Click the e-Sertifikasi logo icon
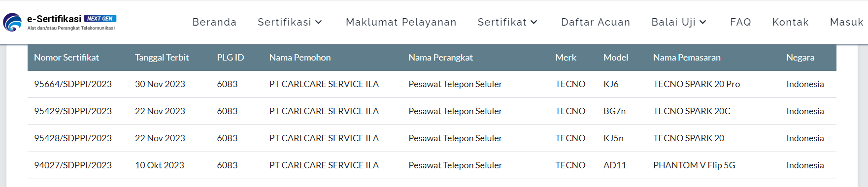The width and height of the screenshot is (868, 187). 12,22
